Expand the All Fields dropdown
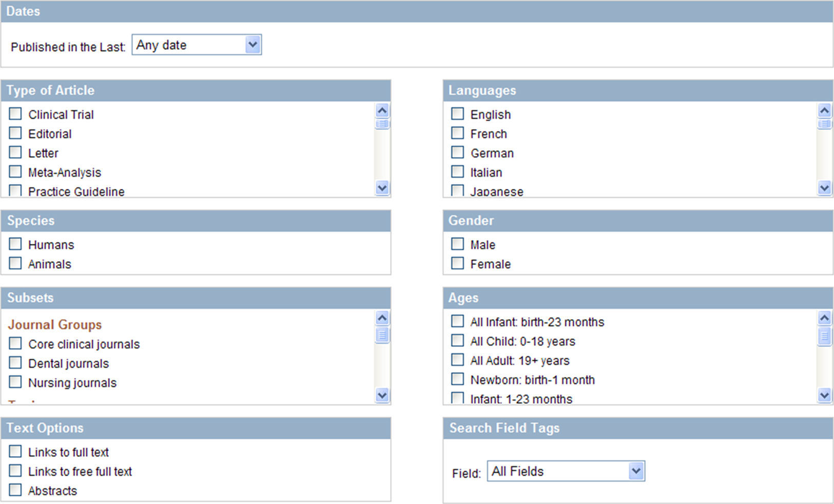The height and width of the screenshot is (504, 834). [x=566, y=471]
